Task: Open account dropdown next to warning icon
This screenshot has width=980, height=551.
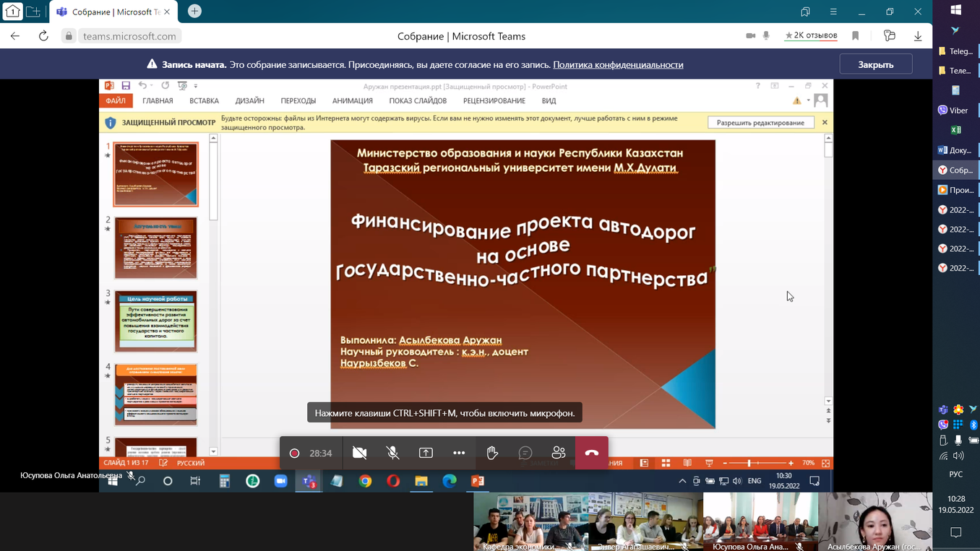Action: point(809,101)
